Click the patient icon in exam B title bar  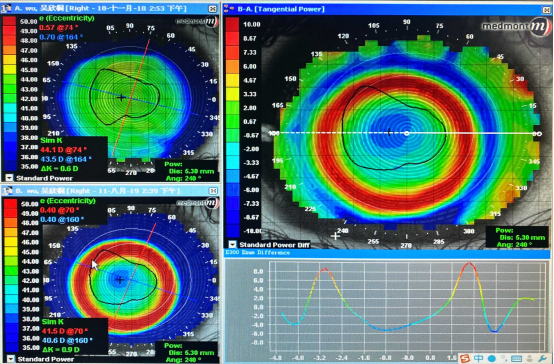pyautogui.click(x=7, y=191)
